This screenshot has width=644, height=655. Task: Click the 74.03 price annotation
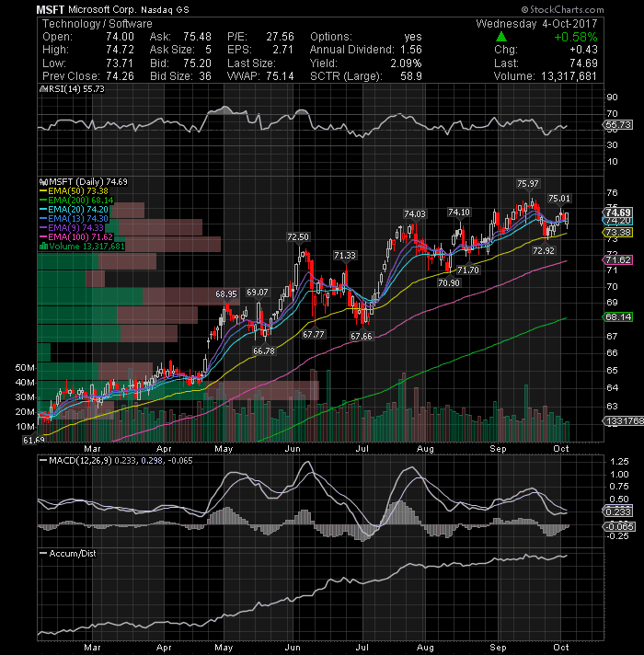[415, 213]
